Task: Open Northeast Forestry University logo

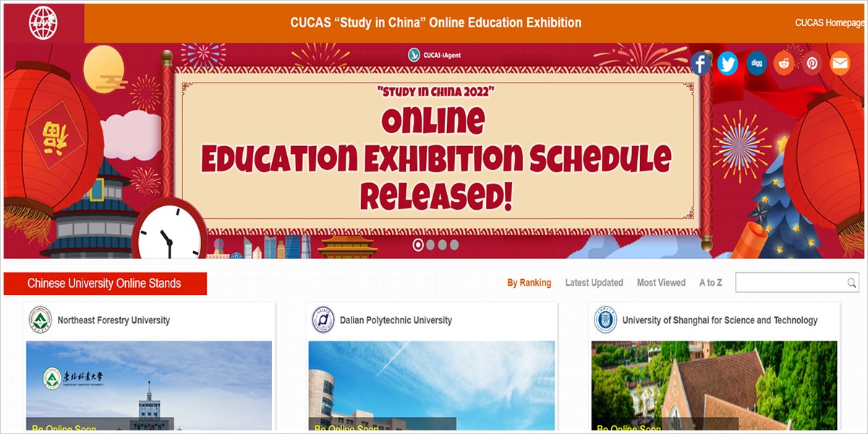Action: (x=41, y=320)
